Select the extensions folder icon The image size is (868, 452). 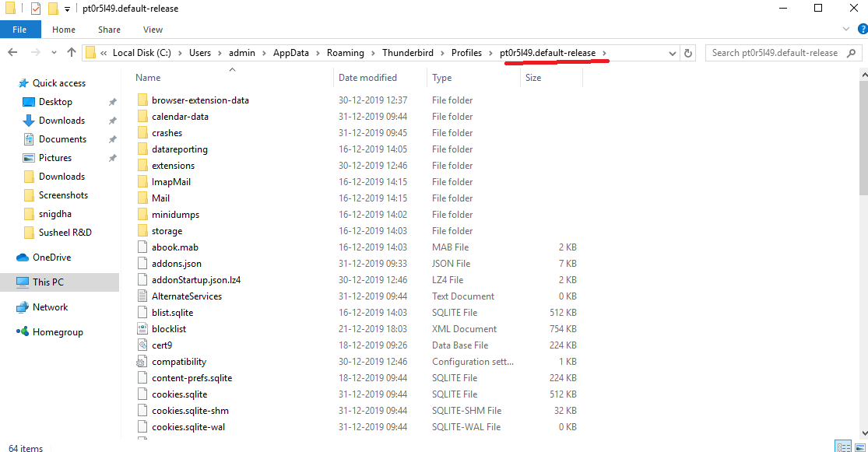point(142,166)
